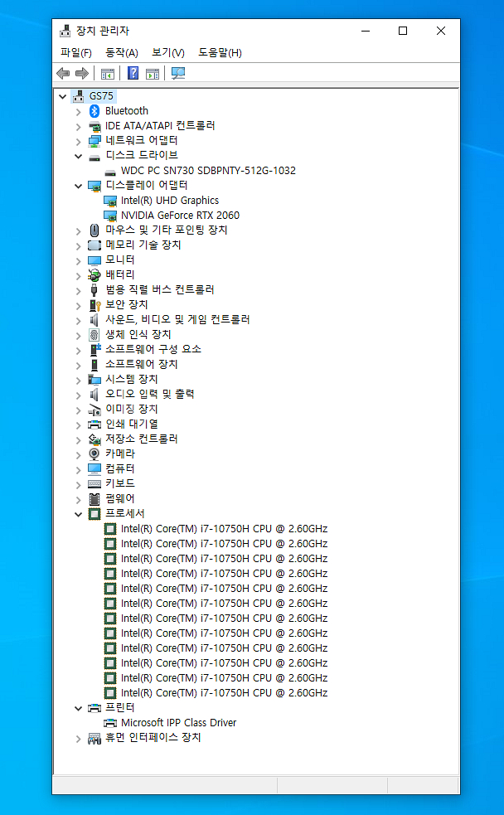Click the 휴먼 인터페이스 장치 icon
This screenshot has width=504, height=815.
pyautogui.click(x=94, y=738)
